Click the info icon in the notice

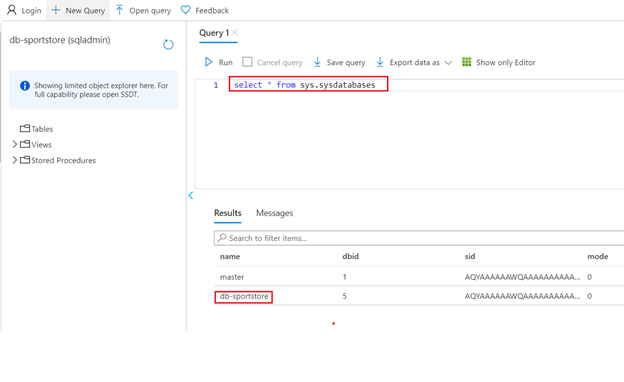(x=25, y=86)
